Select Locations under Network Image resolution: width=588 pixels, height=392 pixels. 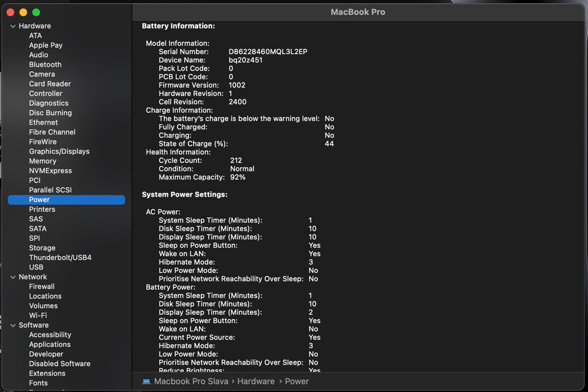pyautogui.click(x=45, y=296)
